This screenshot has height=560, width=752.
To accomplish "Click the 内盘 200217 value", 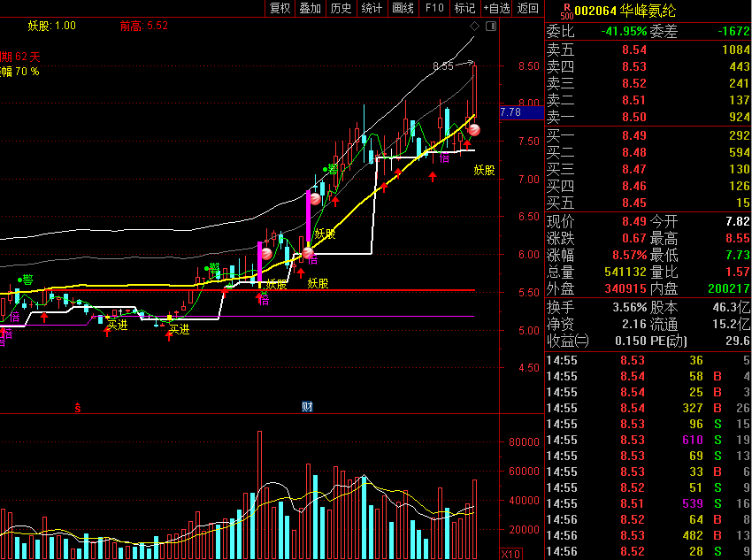I will [729, 288].
